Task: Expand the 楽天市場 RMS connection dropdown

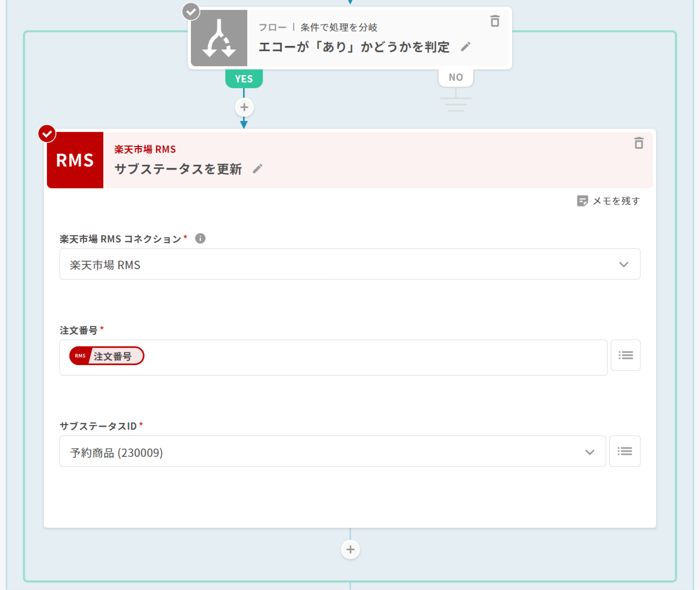Action: point(349,264)
